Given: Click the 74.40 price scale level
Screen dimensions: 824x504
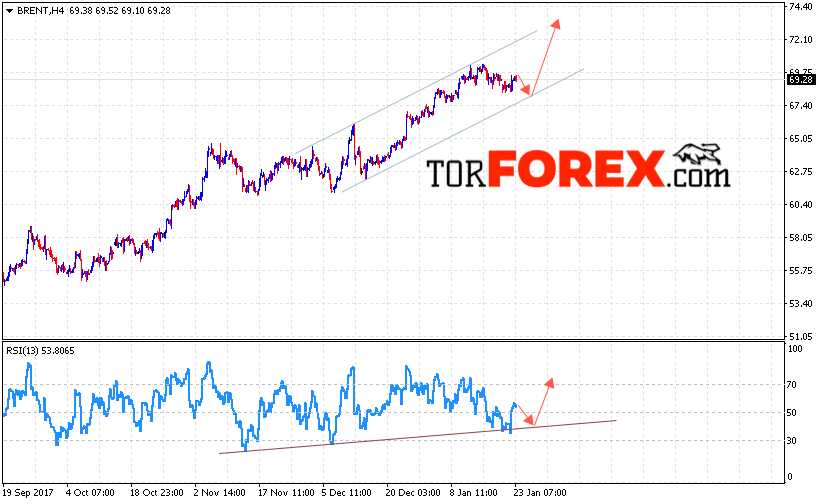Looking at the screenshot, I should click(x=800, y=7).
